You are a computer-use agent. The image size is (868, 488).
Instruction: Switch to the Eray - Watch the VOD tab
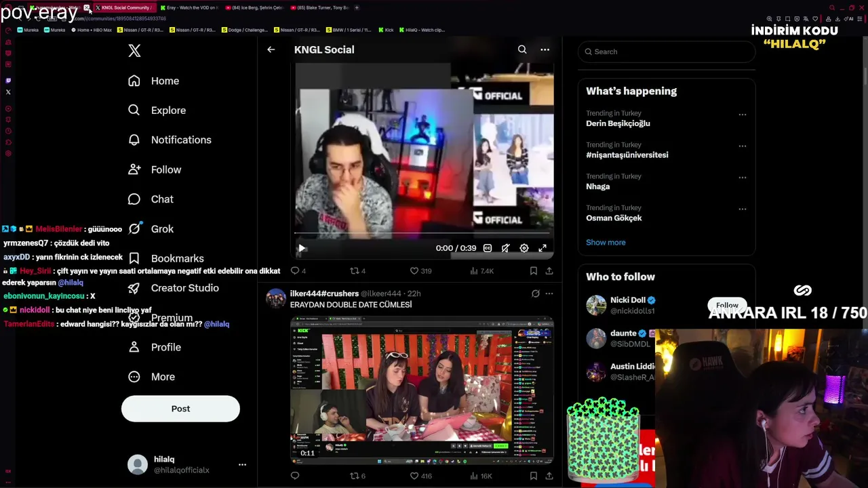(189, 7)
